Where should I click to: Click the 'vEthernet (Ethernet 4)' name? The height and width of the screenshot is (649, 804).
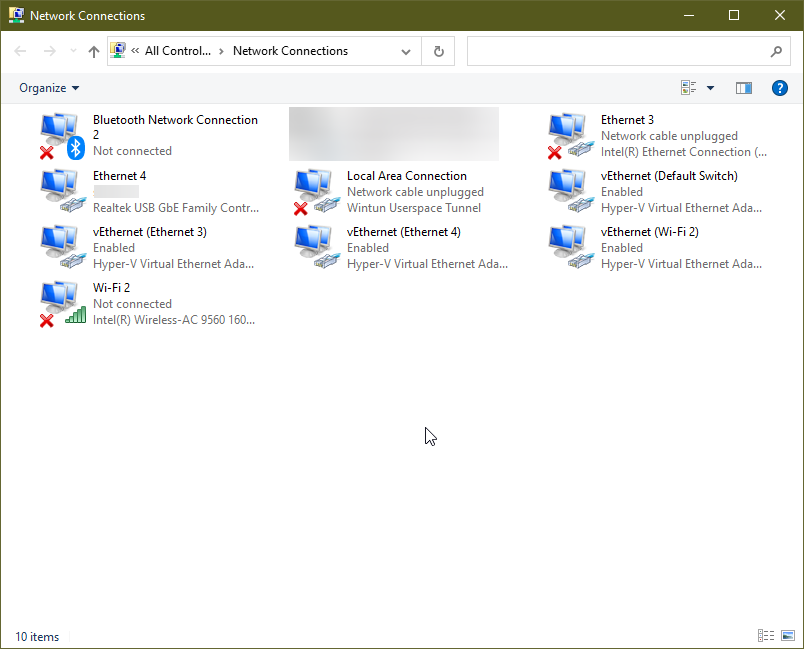tap(404, 232)
